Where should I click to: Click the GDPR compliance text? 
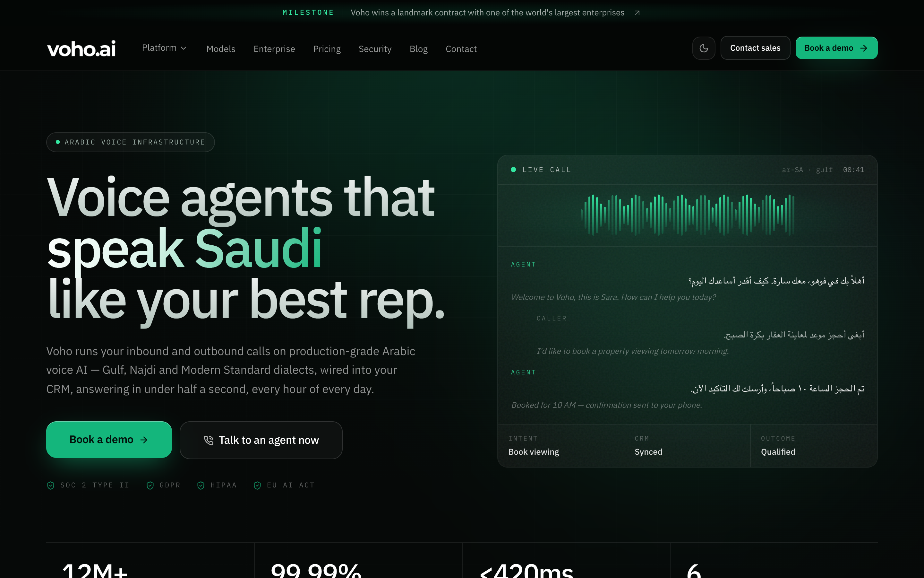(x=170, y=485)
